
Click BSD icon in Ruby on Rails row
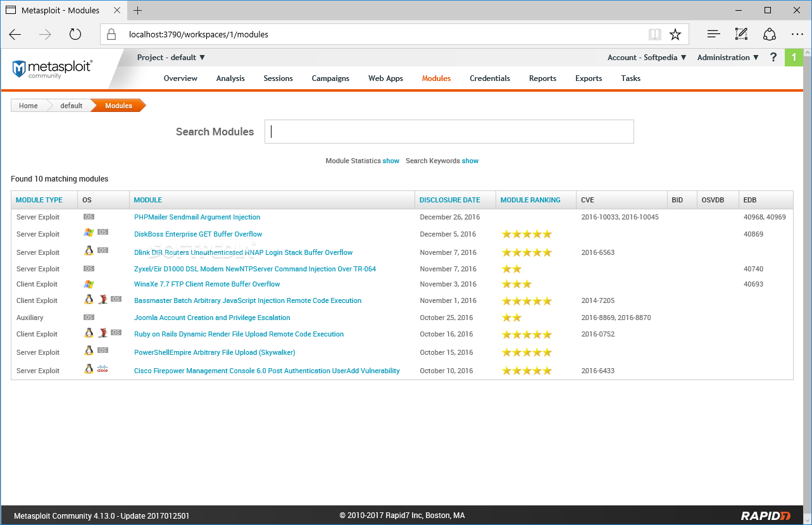tap(103, 332)
